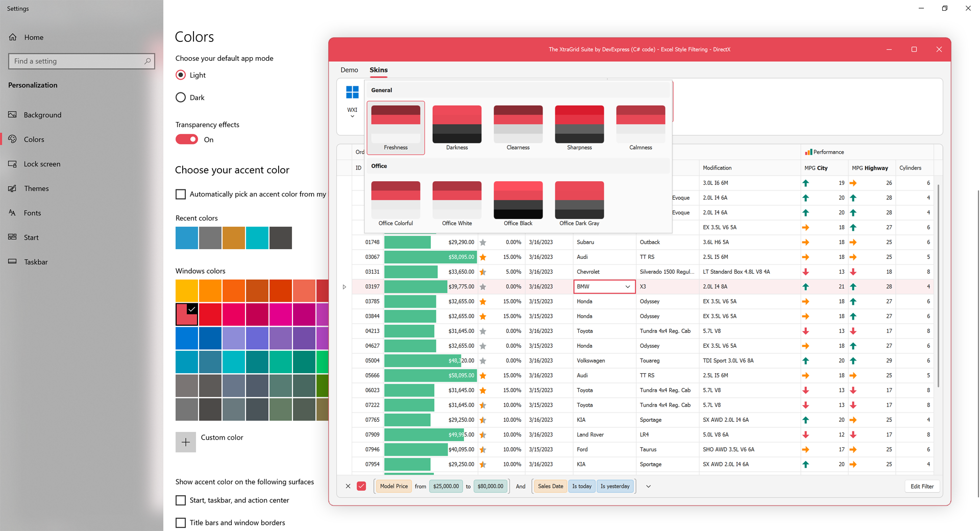This screenshot has height=531, width=980.
Task: Click the Edit Filter button
Action: click(x=922, y=487)
